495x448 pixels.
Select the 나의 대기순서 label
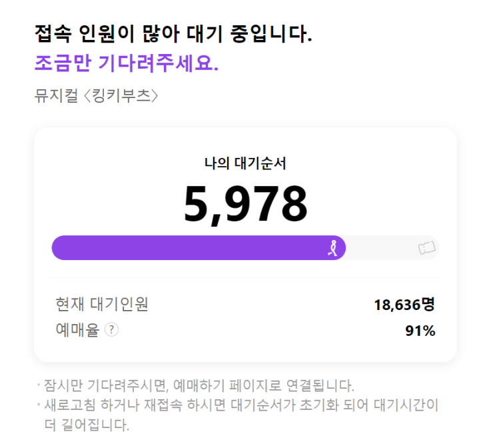coord(245,162)
